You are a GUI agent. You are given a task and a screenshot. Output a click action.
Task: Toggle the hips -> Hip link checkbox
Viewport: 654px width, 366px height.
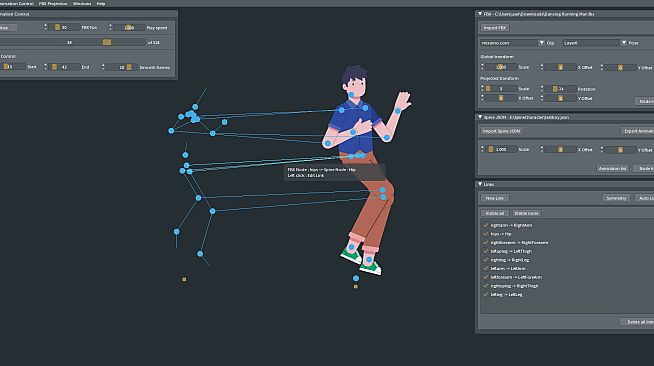point(485,234)
